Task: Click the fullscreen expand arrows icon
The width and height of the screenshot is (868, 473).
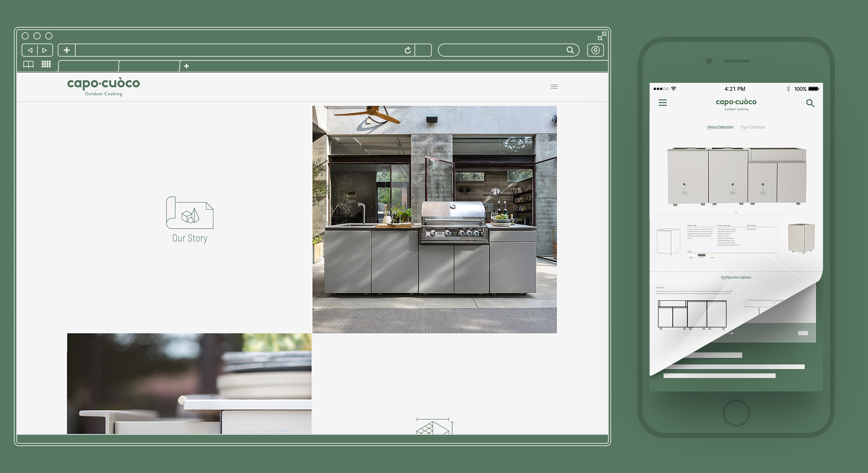Action: point(602,36)
